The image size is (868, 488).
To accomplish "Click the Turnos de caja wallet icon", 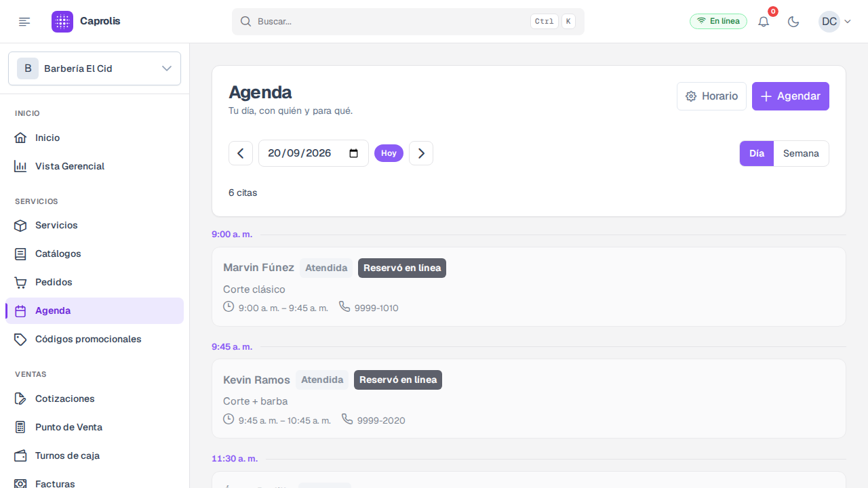I will click(x=20, y=455).
